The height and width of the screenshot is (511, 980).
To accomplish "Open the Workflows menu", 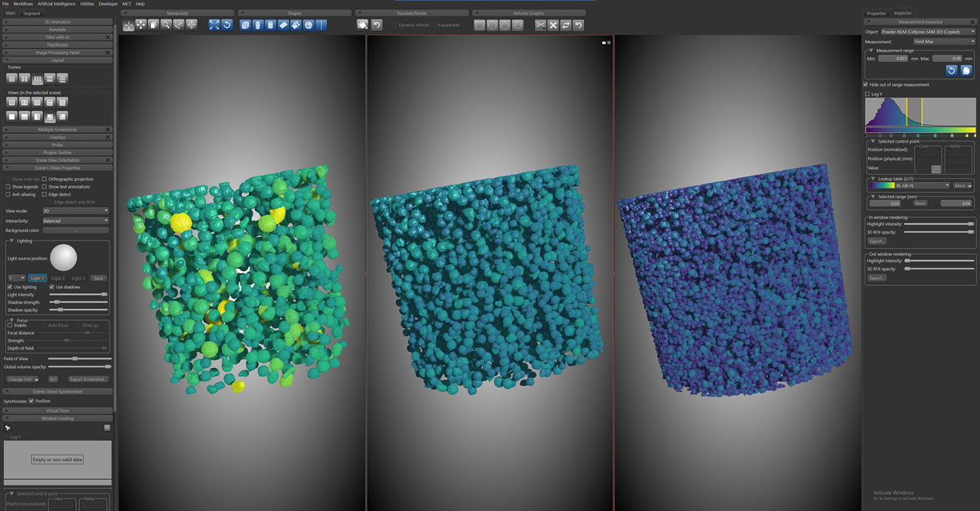I will point(24,4).
